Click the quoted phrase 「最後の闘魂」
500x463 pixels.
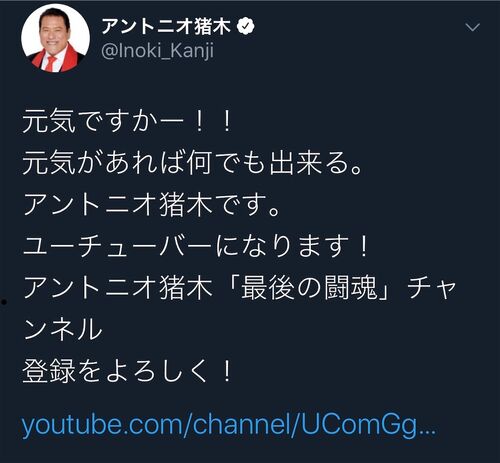(307, 288)
